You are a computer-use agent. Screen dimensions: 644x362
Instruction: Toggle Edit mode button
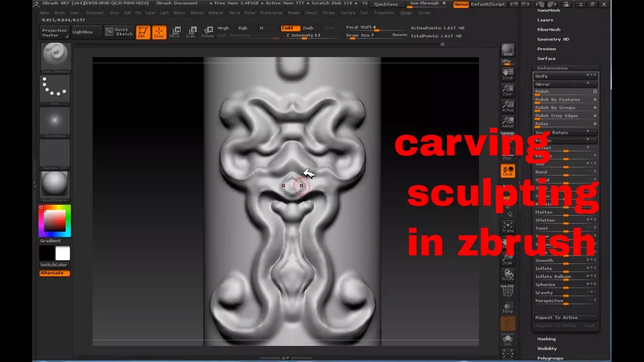click(x=143, y=32)
